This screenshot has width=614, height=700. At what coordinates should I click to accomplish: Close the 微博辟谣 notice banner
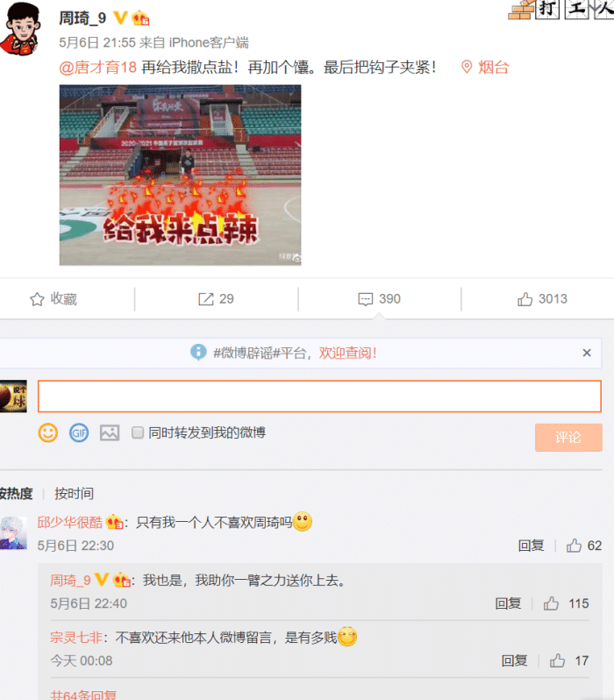coord(587,353)
